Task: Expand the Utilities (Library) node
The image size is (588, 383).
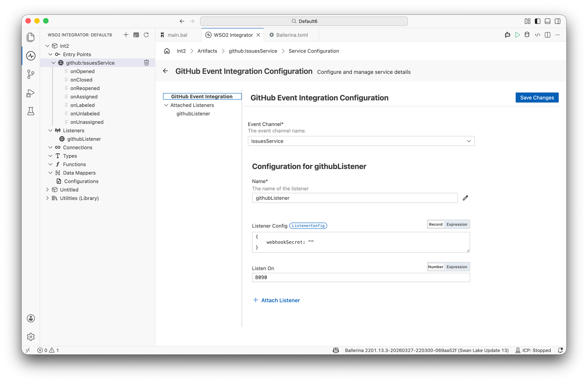Action: [x=47, y=198]
